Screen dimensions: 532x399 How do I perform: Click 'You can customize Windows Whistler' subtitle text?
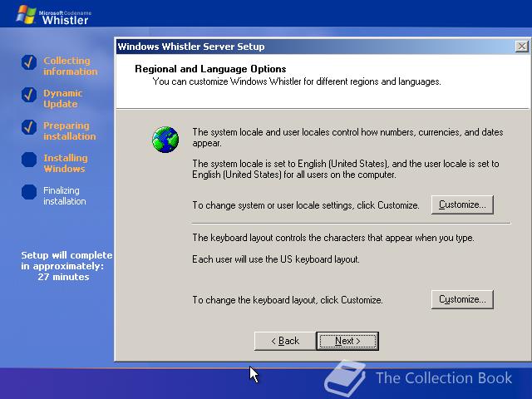(x=297, y=81)
